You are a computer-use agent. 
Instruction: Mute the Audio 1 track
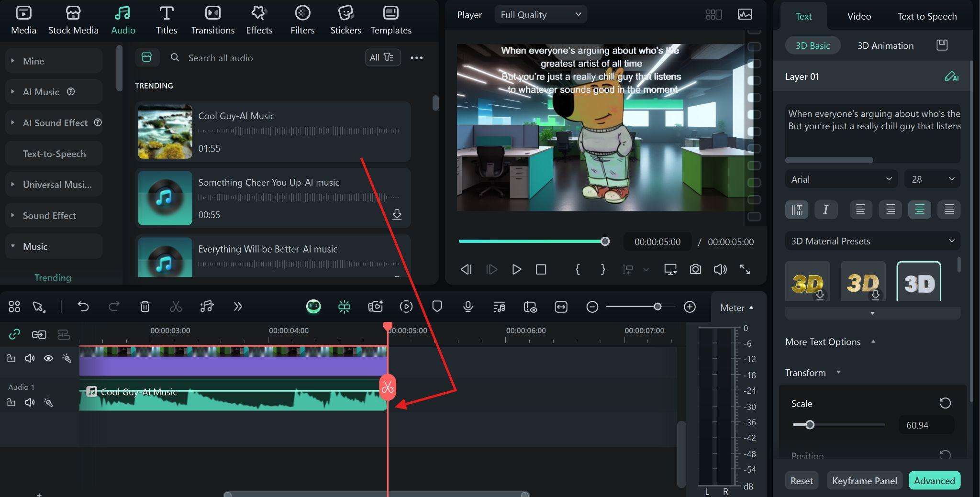30,402
